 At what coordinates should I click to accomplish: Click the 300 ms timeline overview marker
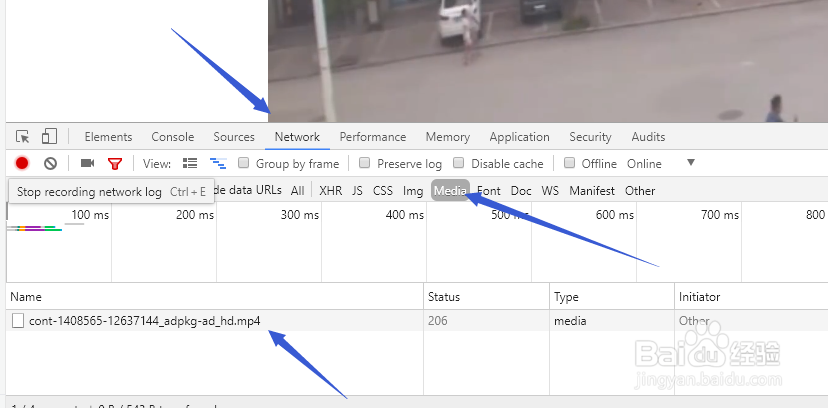coord(300,215)
